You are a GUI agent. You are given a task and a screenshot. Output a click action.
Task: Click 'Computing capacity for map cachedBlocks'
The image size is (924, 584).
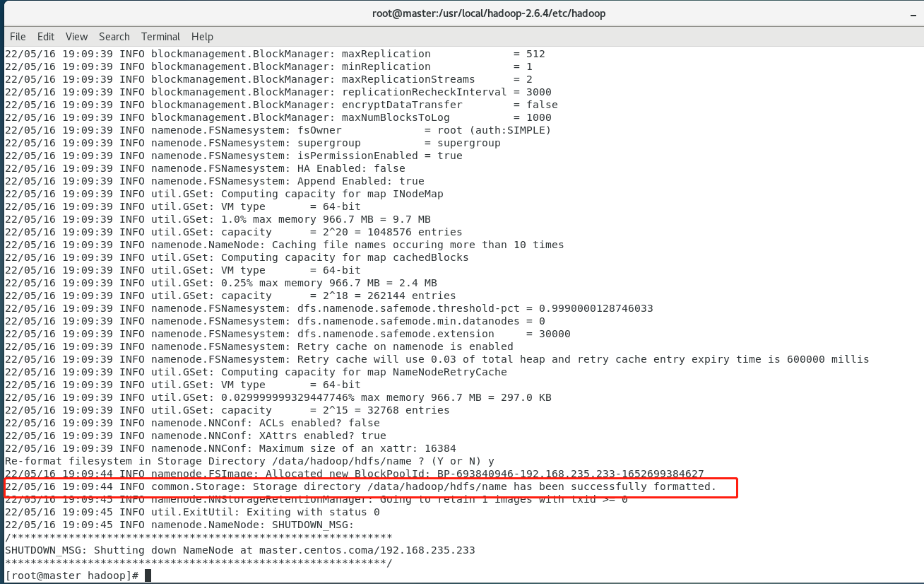point(345,257)
